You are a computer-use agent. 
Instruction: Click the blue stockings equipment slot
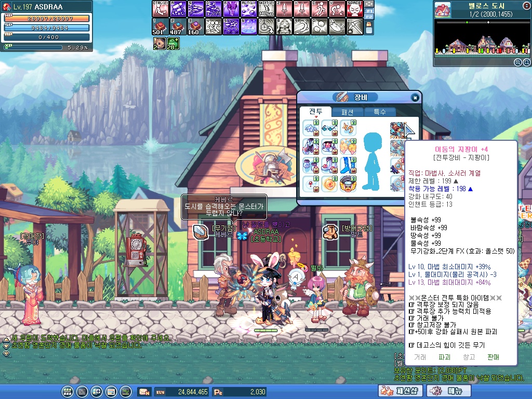348,165
